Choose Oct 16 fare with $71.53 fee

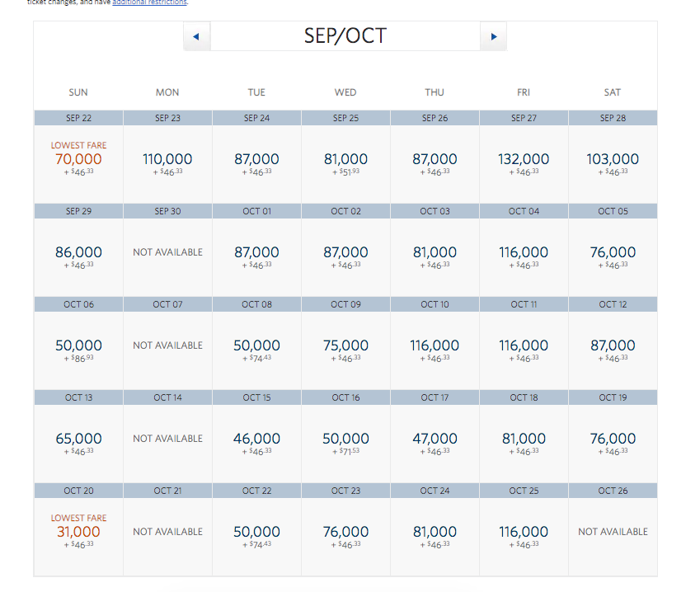[x=345, y=439]
